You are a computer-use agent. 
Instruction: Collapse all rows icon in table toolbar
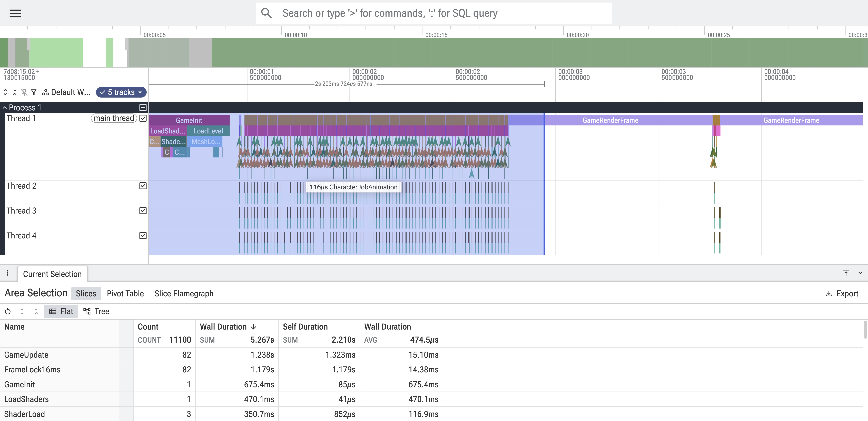[x=36, y=311]
